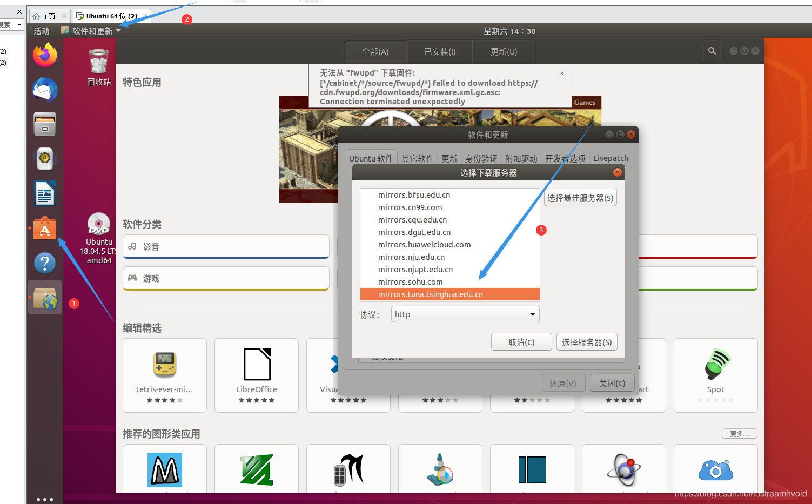Select mirrors.sohu.com server
The image size is (812, 504).
click(x=450, y=282)
